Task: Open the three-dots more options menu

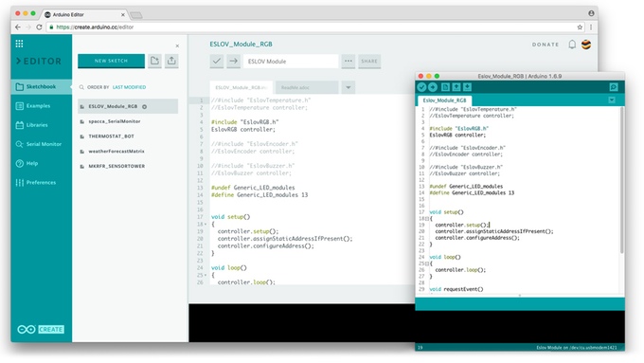Action: pyautogui.click(x=349, y=62)
